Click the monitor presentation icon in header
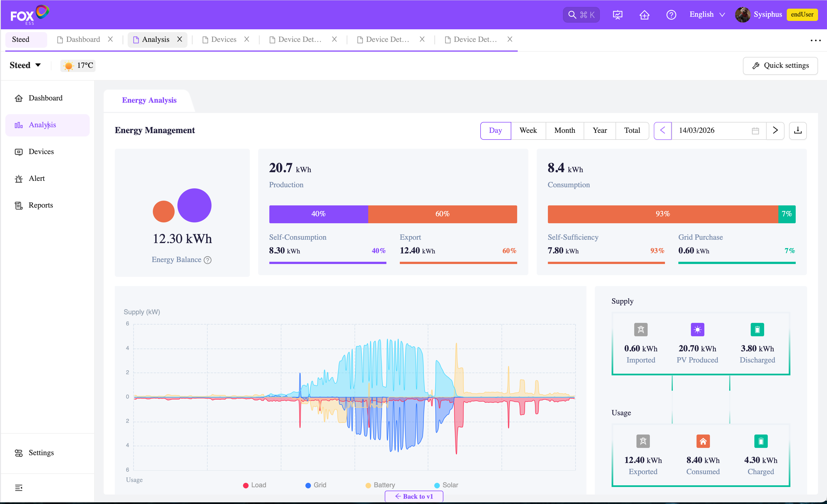827x504 pixels. (x=617, y=15)
